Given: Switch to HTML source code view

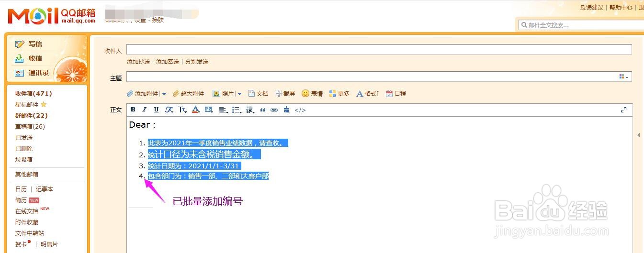Looking at the screenshot, I should pos(300,110).
